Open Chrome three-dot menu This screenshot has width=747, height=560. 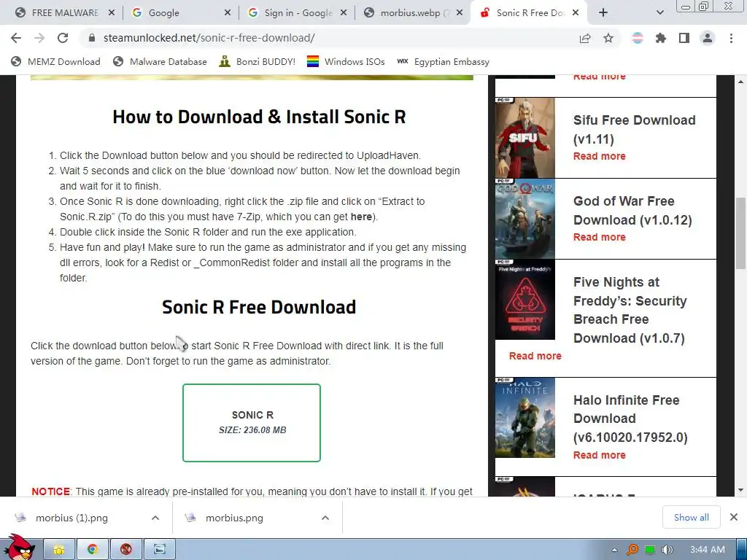731,38
